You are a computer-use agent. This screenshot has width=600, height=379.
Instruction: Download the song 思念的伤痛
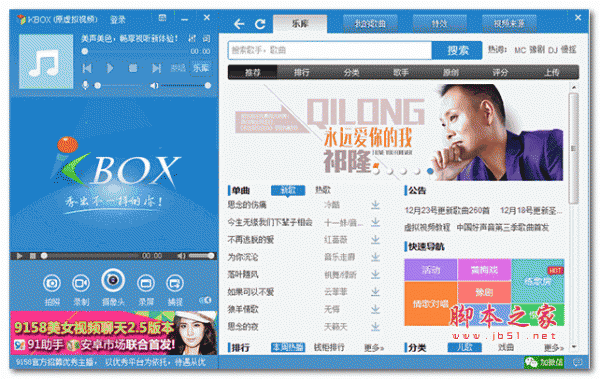click(375, 205)
